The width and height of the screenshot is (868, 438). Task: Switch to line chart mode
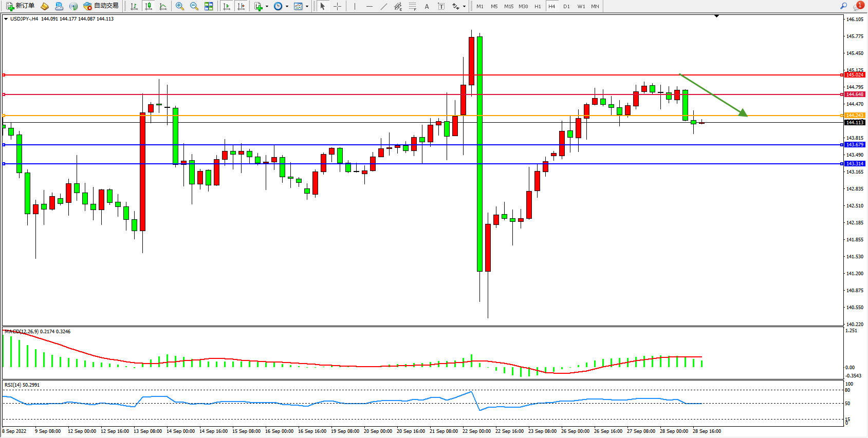(x=163, y=6)
